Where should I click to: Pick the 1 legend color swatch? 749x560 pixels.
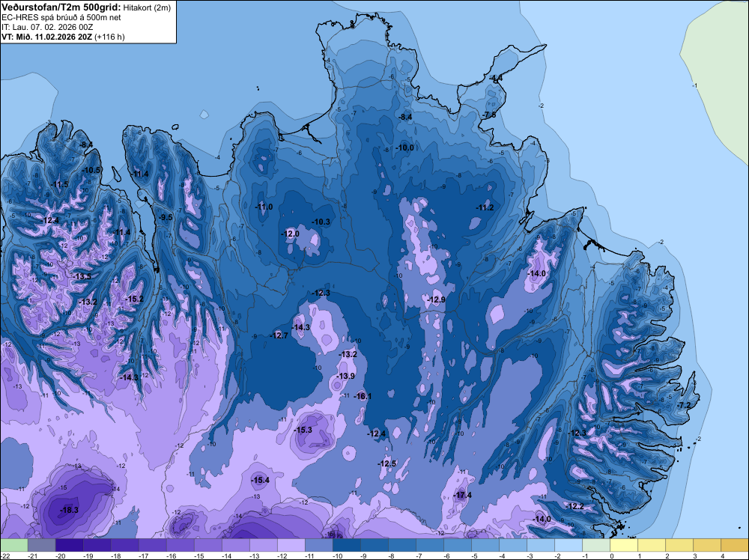pos(651,545)
